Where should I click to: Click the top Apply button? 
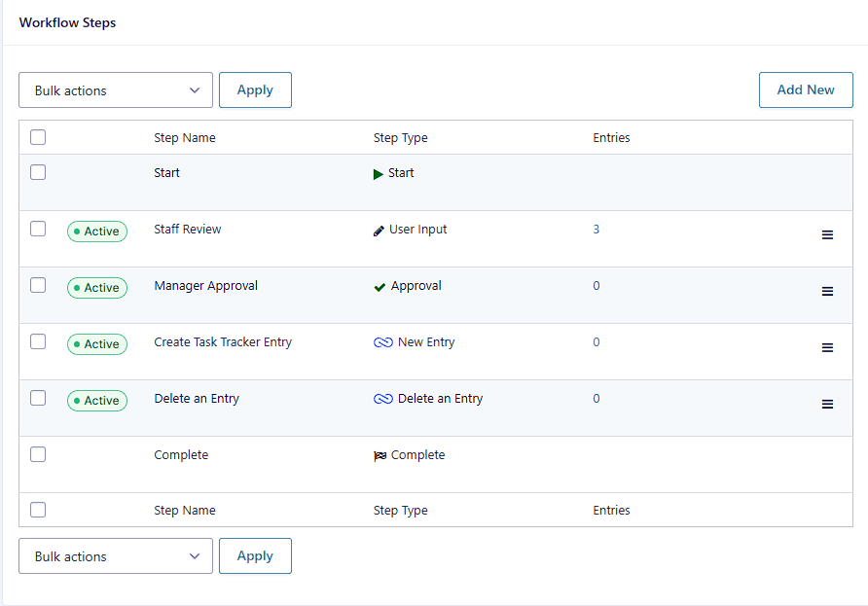point(255,89)
